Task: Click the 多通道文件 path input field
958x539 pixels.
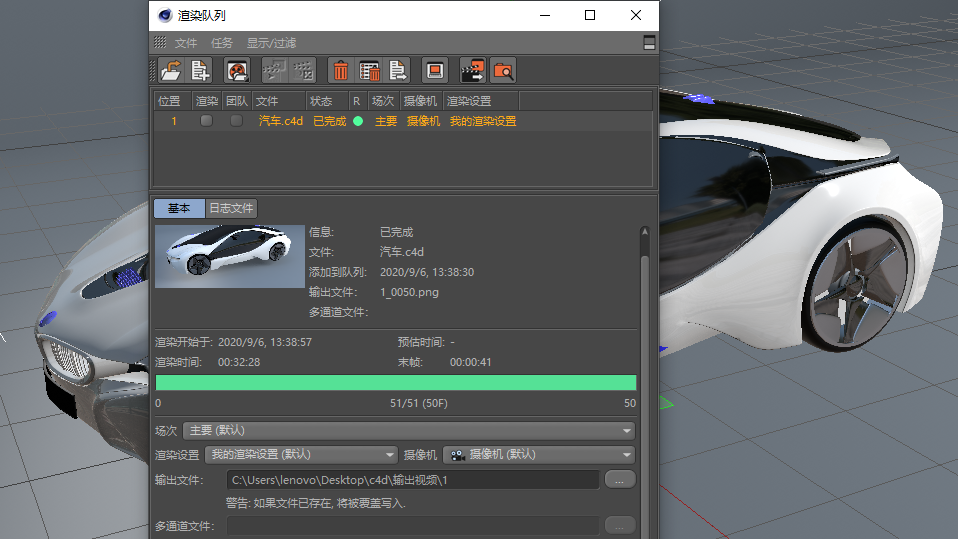Action: [412, 526]
